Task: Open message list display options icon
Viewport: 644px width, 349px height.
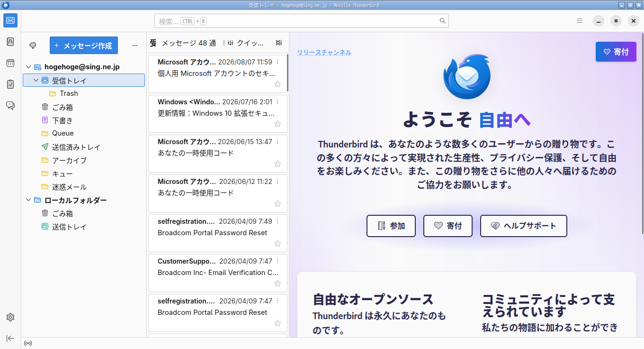Action: (278, 43)
